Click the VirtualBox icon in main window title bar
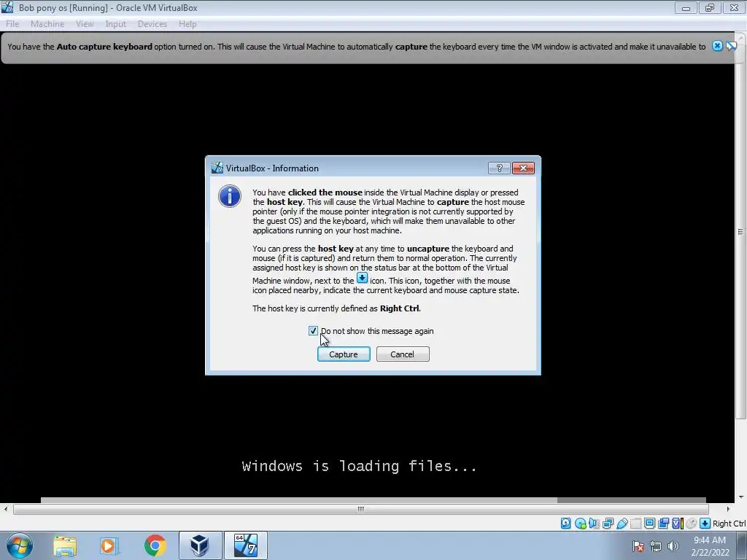 (x=7, y=7)
